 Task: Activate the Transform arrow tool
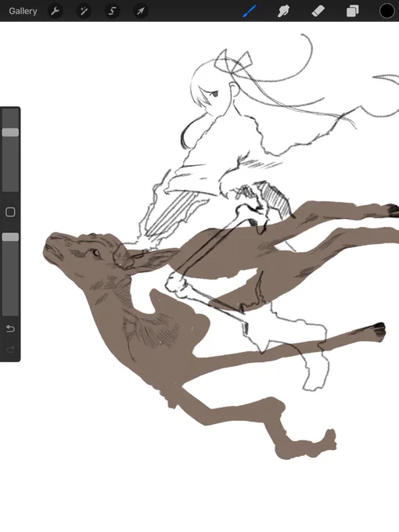point(141,11)
